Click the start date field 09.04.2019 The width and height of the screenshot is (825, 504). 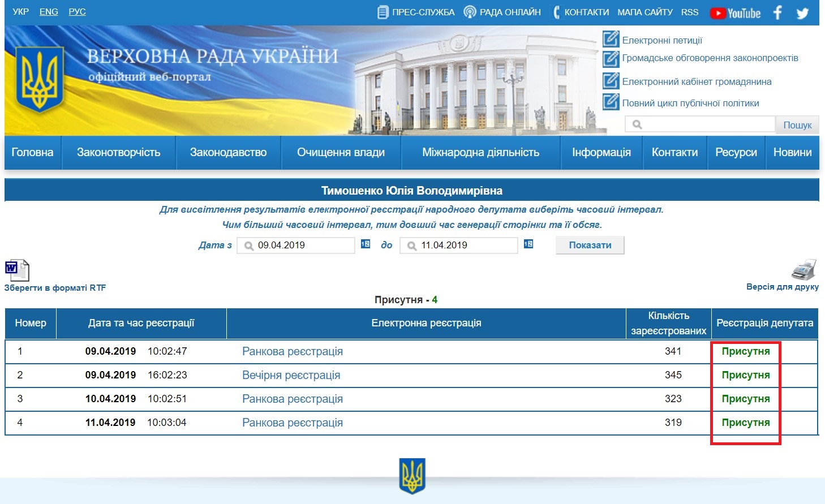(300, 245)
